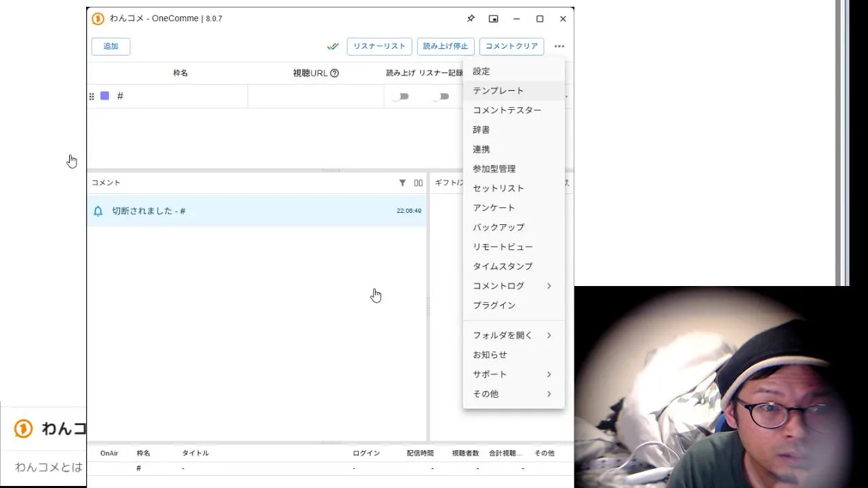Grab the drag handle of the # row
Image resolution: width=868 pixels, height=488 pixels.
click(92, 96)
